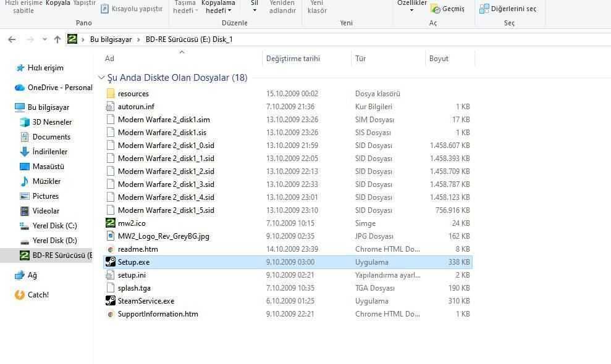This screenshot has width=611, height=364.
Task: Select the 1.458.607 KB size cell
Action: coord(450,145)
